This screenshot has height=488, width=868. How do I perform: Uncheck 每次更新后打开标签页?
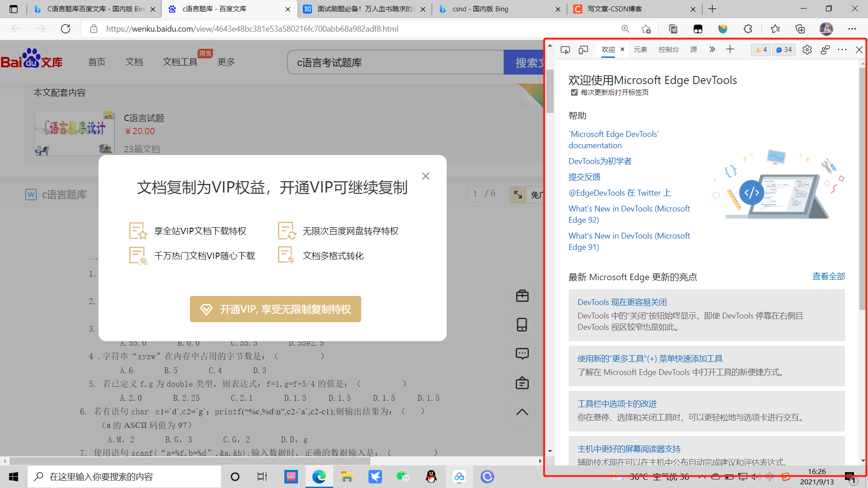[574, 92]
